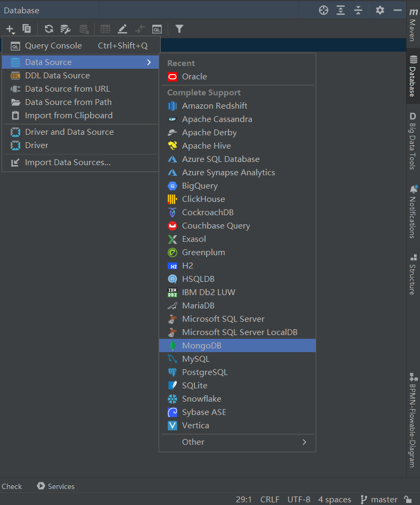
Task: Open Database panel gear settings
Action: coord(380,10)
